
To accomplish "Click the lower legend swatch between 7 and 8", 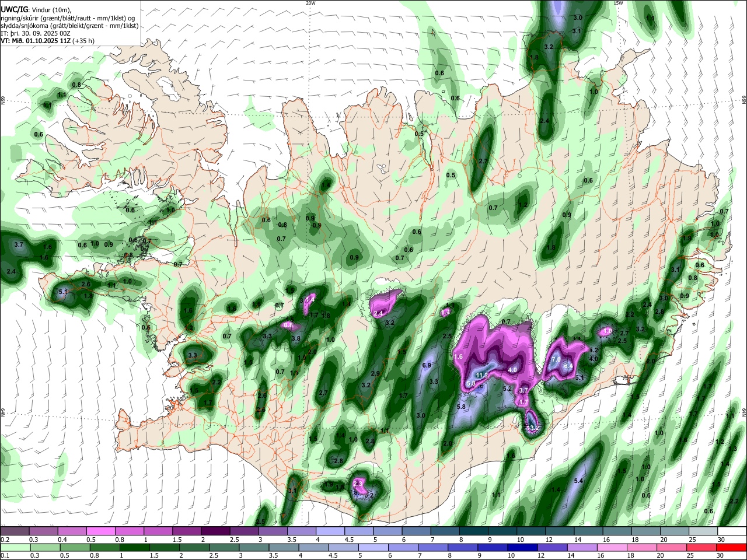I will tap(434, 547).
